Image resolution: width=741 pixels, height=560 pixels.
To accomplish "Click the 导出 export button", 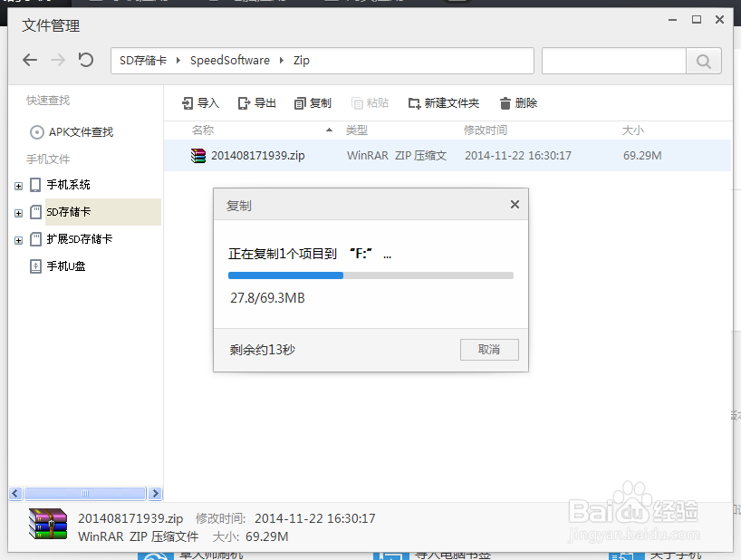I will 257,103.
